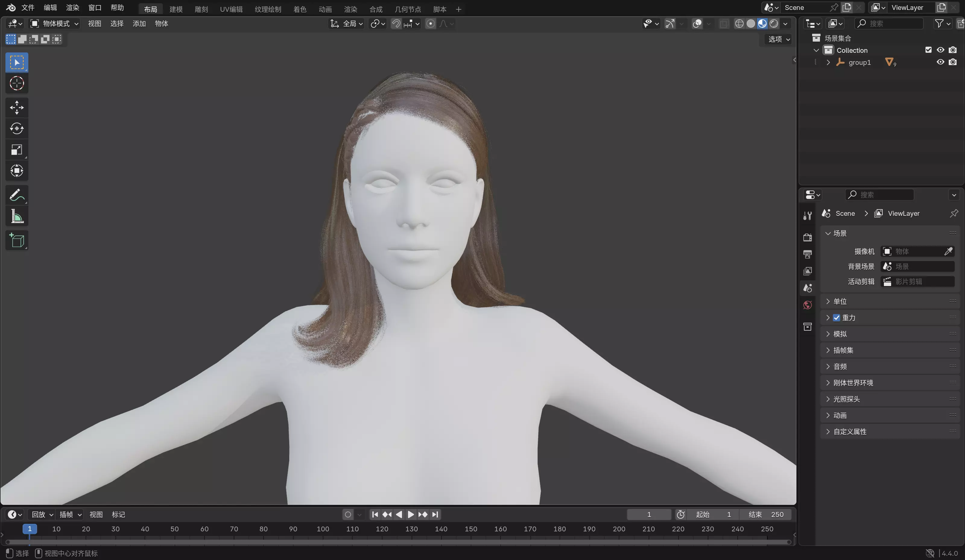Open the View Layer properties tab
The image size is (965, 560).
tap(808, 271)
